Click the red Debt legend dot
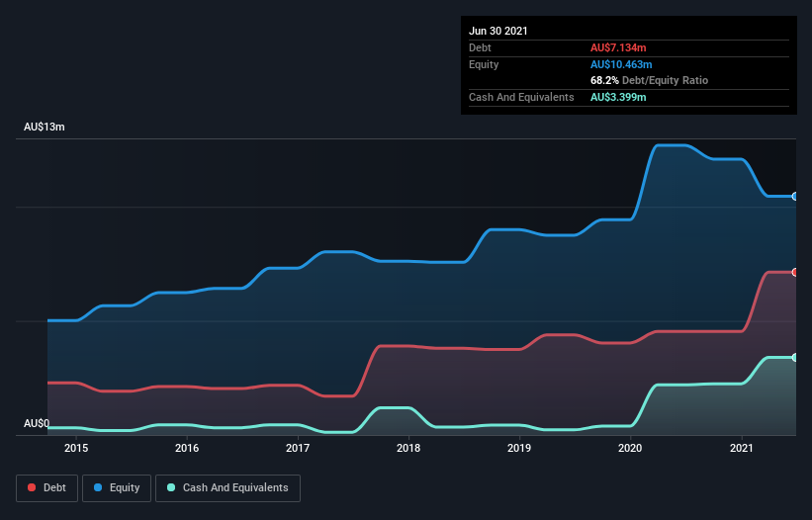This screenshot has height=520, width=812. (32, 487)
